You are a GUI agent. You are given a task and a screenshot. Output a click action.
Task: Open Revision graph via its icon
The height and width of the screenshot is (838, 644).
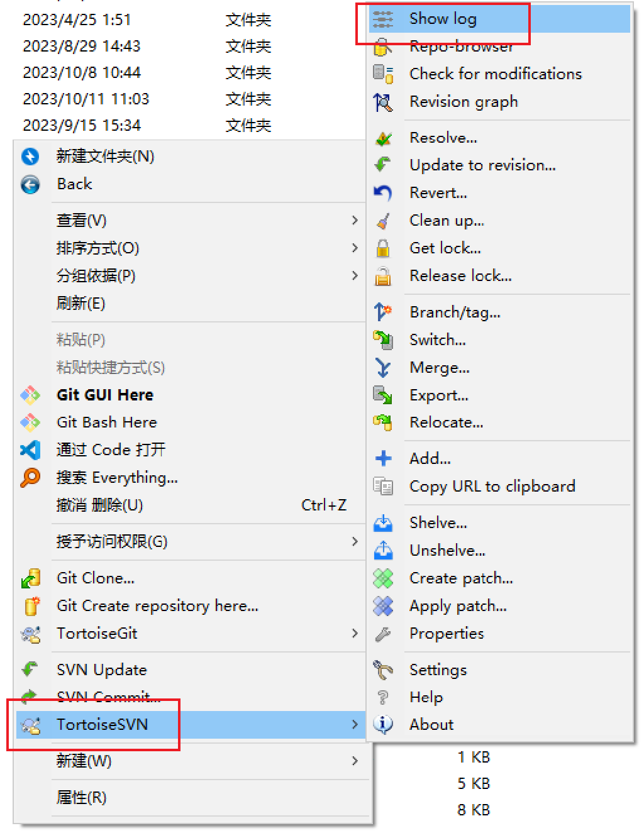[384, 102]
